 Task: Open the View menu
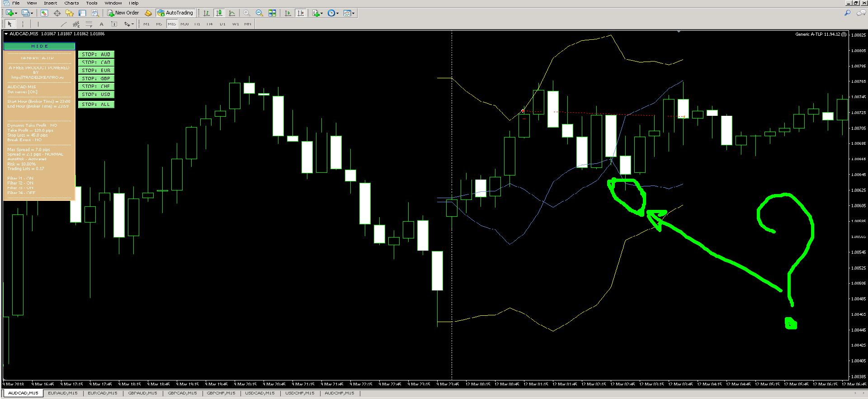click(x=32, y=3)
